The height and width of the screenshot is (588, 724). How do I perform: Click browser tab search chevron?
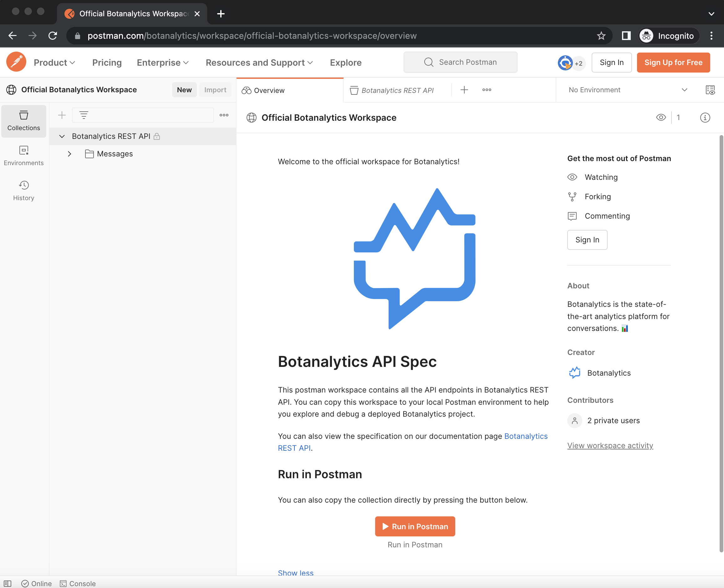[x=711, y=14]
